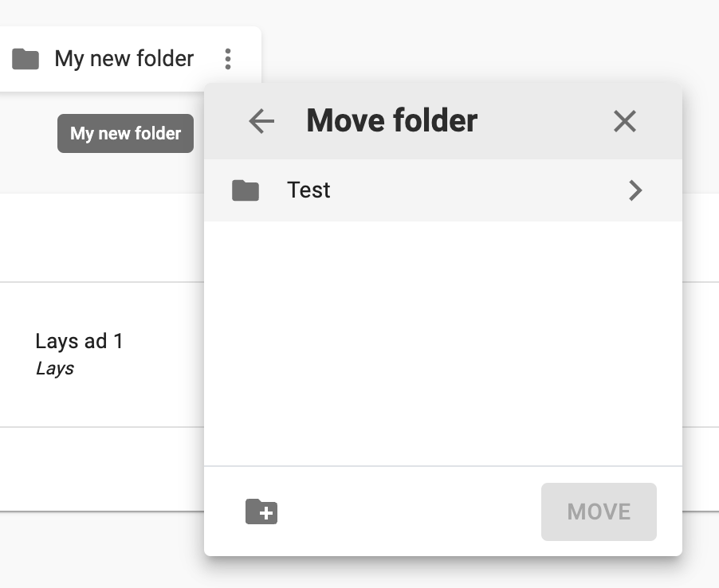
Task: Choose the Test folder name
Action: pos(308,190)
